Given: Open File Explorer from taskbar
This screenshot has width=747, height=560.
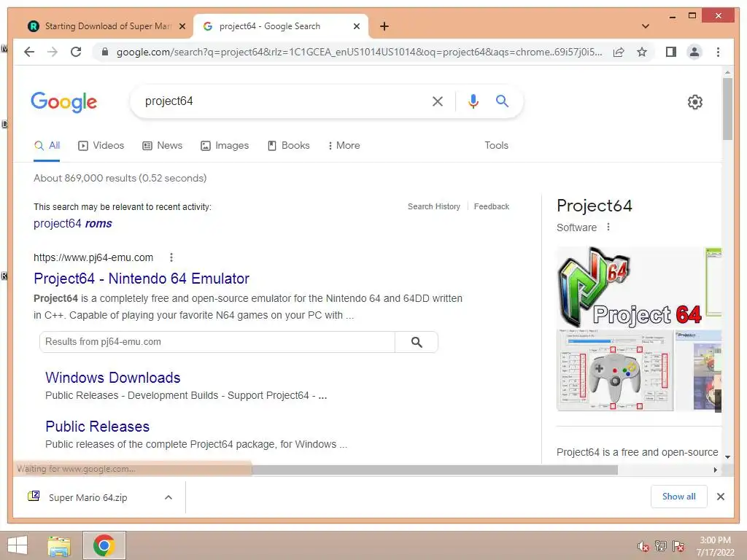Looking at the screenshot, I should tap(59, 545).
